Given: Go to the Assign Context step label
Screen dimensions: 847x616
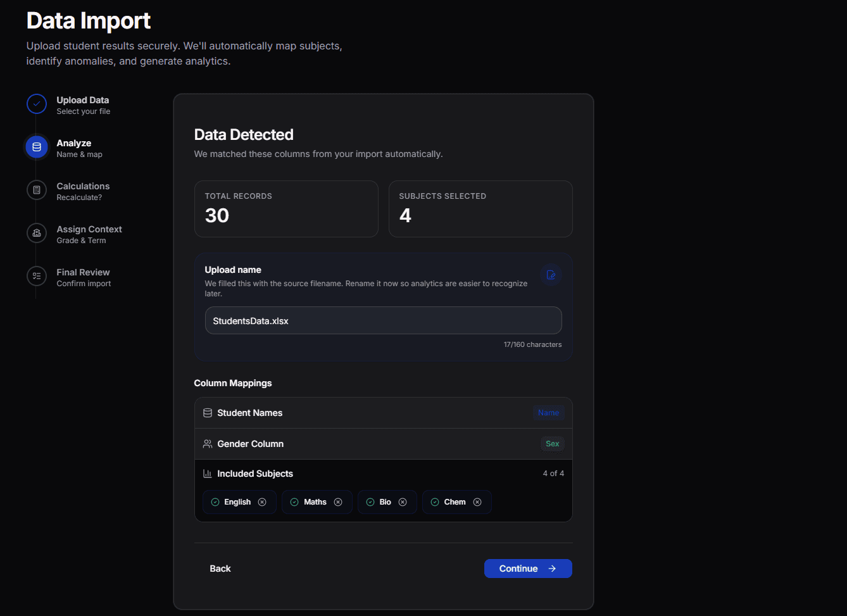Looking at the screenshot, I should point(89,229).
